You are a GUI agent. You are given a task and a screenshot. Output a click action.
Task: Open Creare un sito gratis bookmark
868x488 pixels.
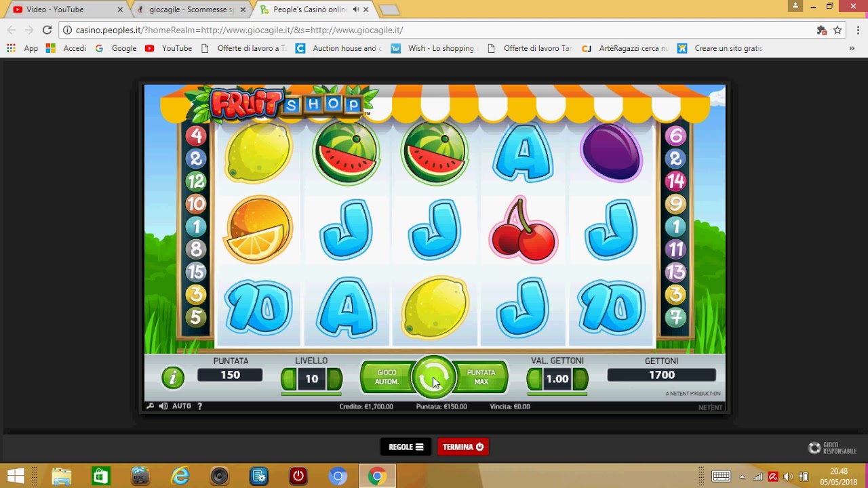click(720, 48)
